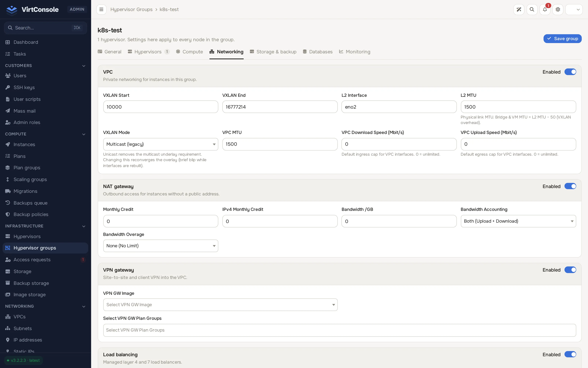Open Backup policies in sidebar
Screen dimensions: 588x368
tap(45, 214)
